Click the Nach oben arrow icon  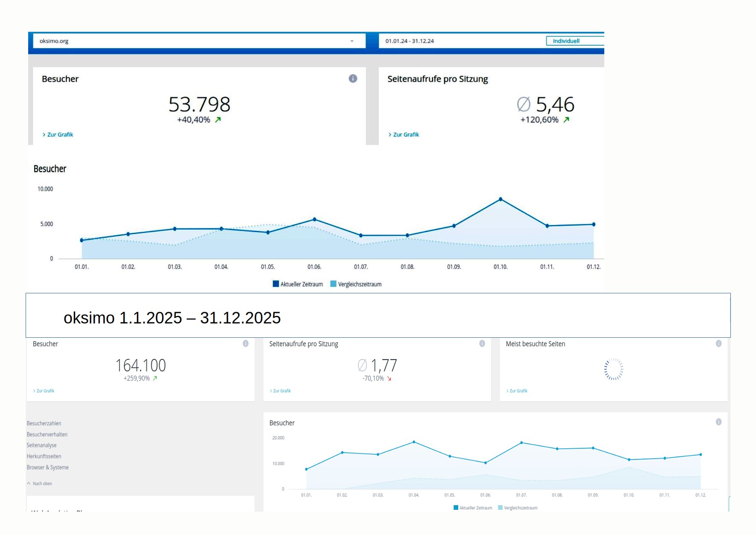(x=29, y=484)
